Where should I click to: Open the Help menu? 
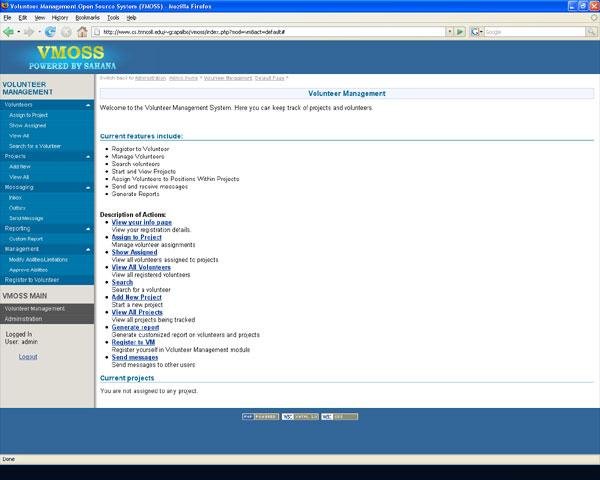pyautogui.click(x=131, y=18)
